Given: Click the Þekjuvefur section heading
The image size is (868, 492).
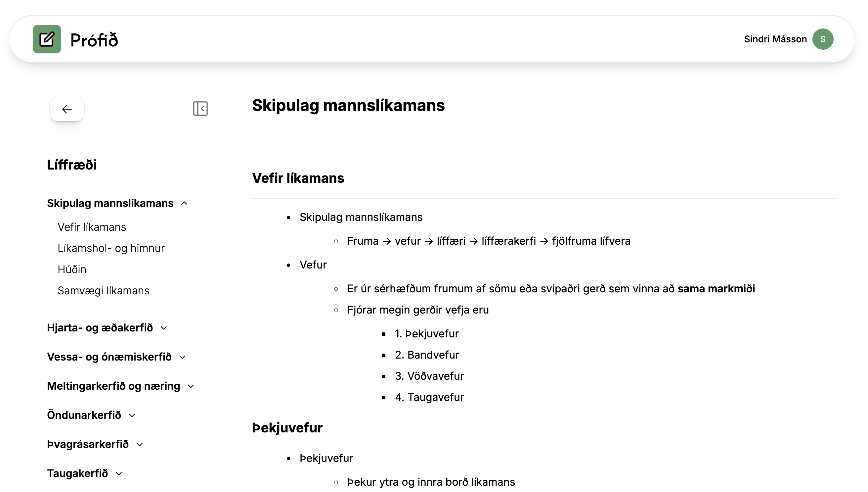Looking at the screenshot, I should pos(287,427).
